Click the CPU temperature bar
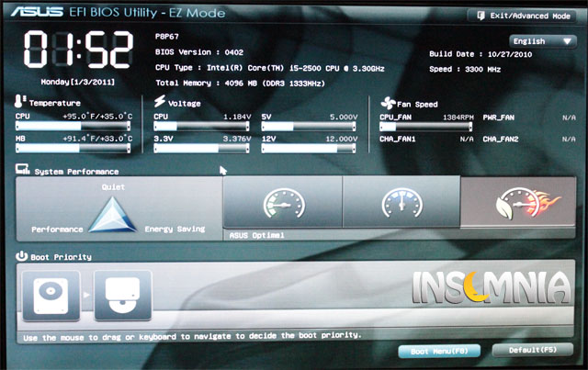 coord(73,126)
